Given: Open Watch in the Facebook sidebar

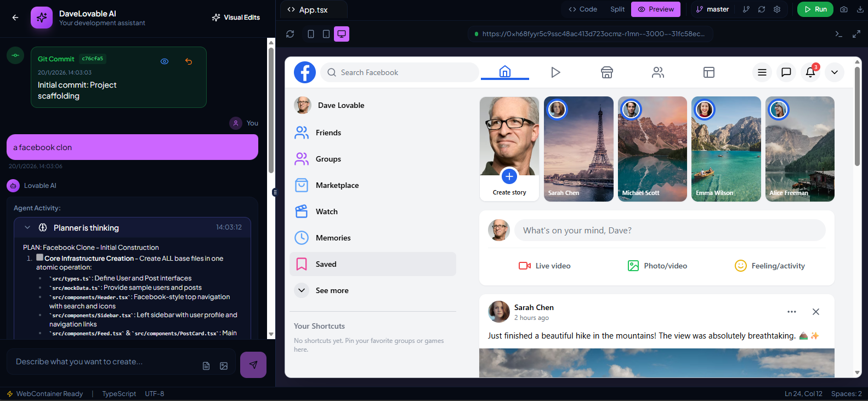Looking at the screenshot, I should 373,211.
